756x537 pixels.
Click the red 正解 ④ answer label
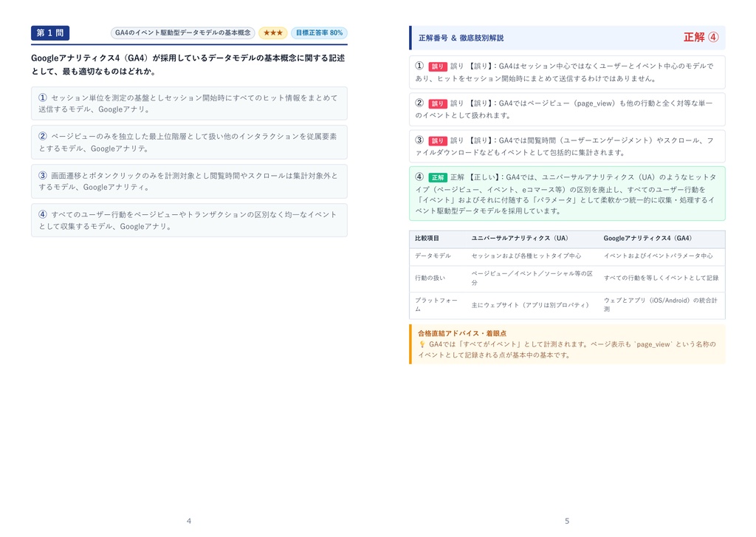click(x=701, y=37)
